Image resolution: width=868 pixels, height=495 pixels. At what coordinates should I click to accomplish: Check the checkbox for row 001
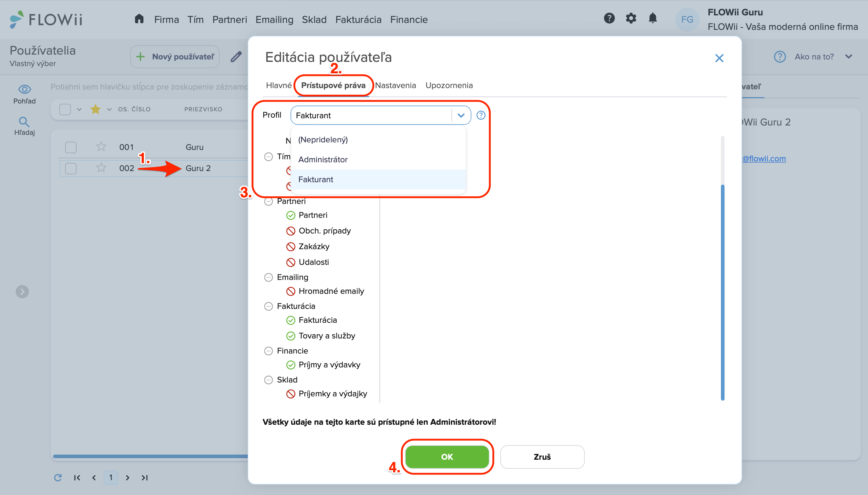pos(71,147)
